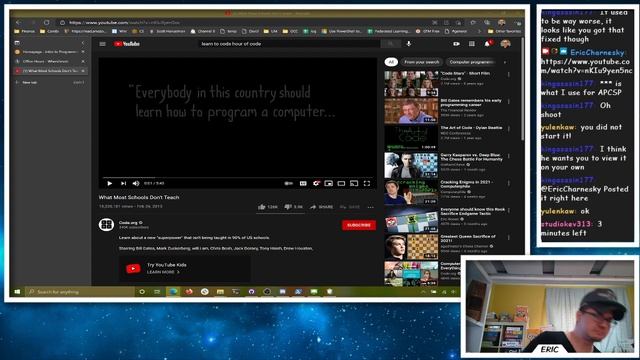Open options menu for Bill Gates video
The height and width of the screenshot is (360, 640).
tap(509, 102)
